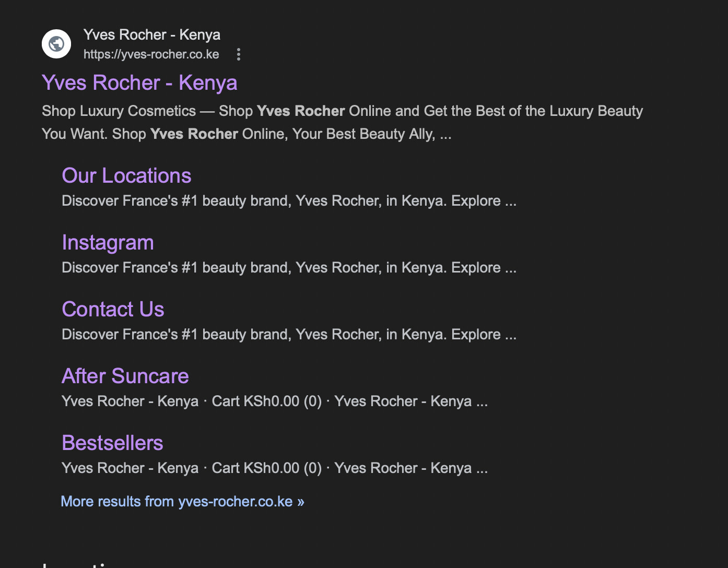Open the Contact Us sitelink
This screenshot has height=568, width=728.
tap(113, 310)
